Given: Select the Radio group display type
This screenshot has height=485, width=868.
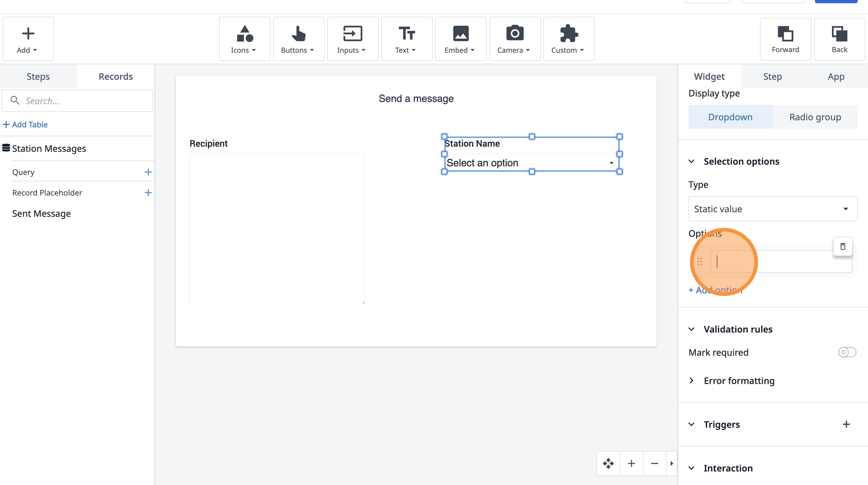Looking at the screenshot, I should [815, 117].
